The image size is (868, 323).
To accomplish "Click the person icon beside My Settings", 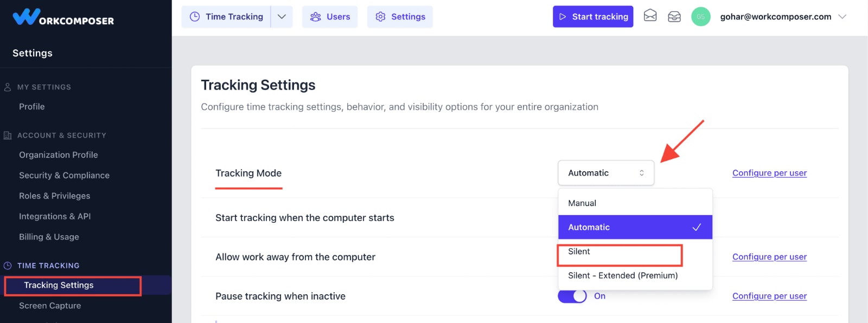I will (8, 87).
